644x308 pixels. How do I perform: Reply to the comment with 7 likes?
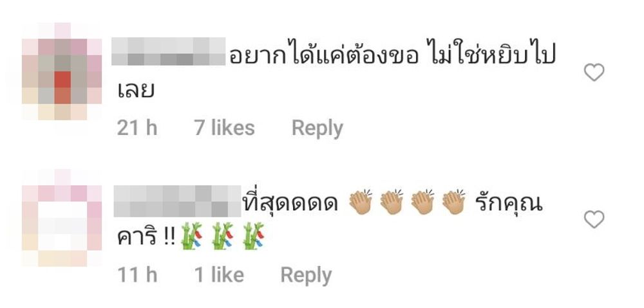(317, 129)
